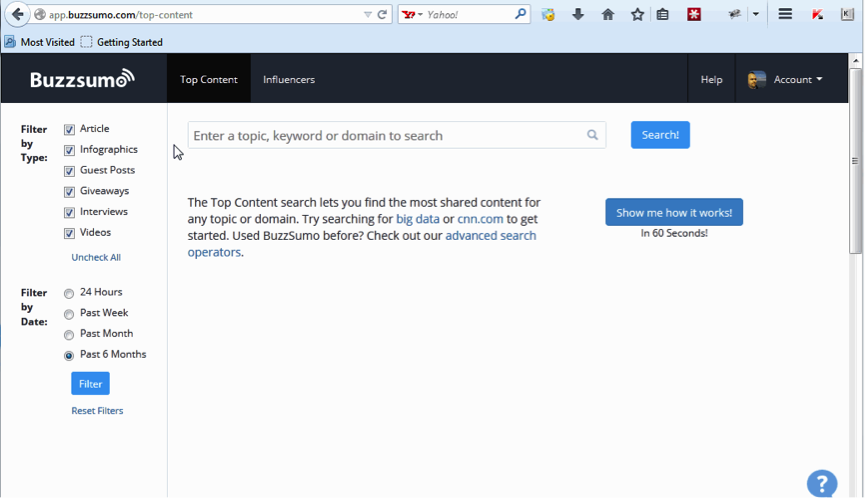
Task: Click the red Kaspersky K toolbar icon
Action: pyautogui.click(x=817, y=14)
